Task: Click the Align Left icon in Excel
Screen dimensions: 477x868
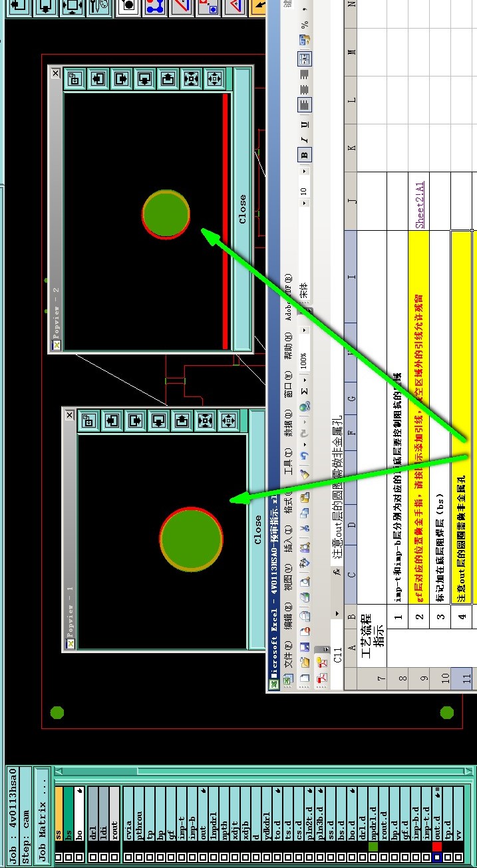Action: tap(304, 106)
